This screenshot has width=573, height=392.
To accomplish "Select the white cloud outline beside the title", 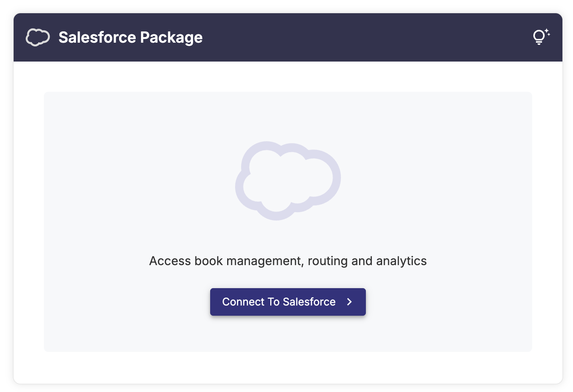I will tap(37, 37).
